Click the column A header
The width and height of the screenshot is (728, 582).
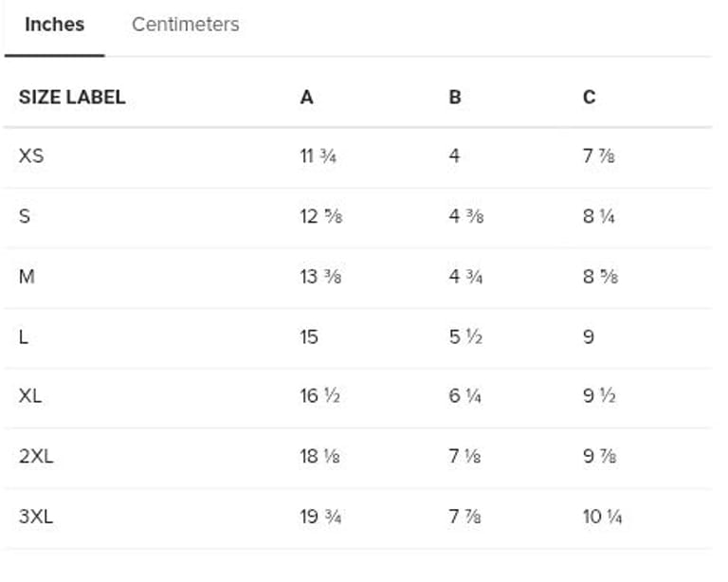tap(306, 97)
